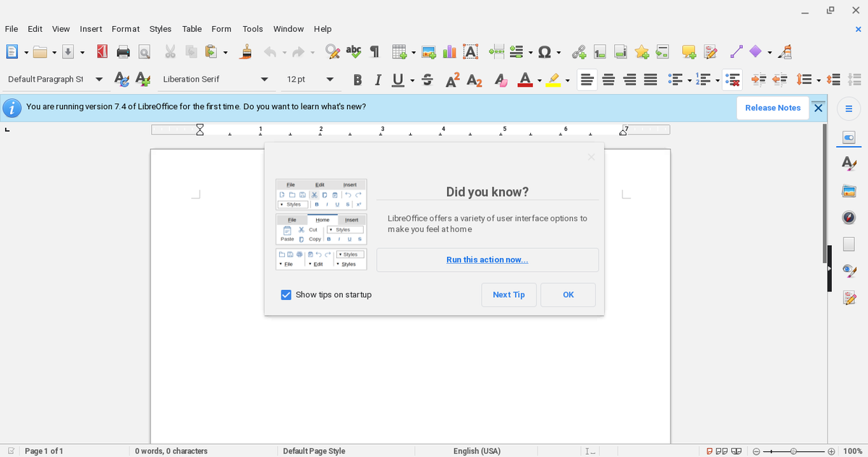Expand the Insert Table dropdown arrow
The width and height of the screenshot is (868, 457).
pos(414,52)
